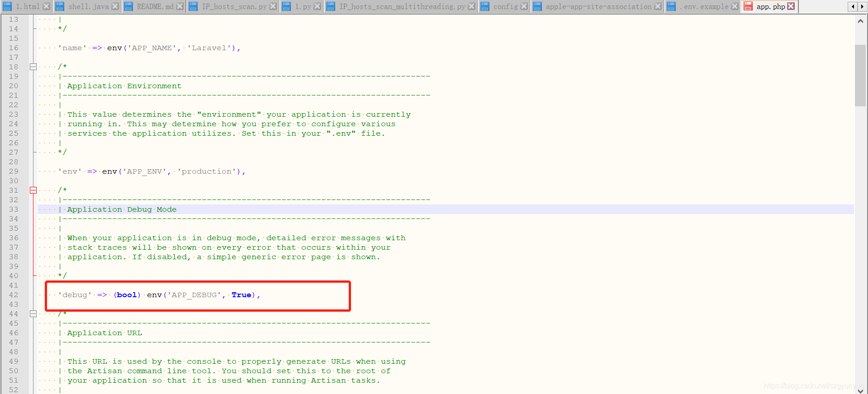Click the red unsaved icon on the app.php tab

coord(748,6)
